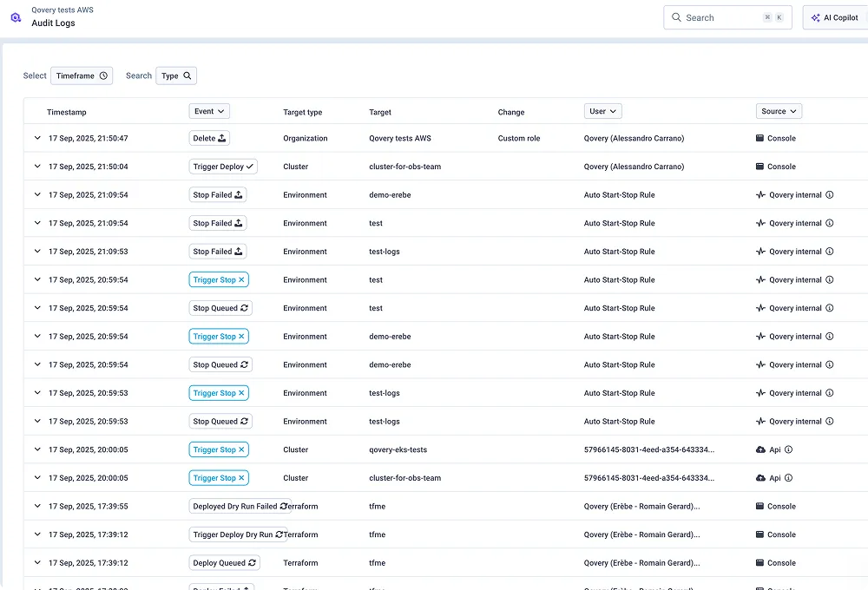This screenshot has height=590, width=868.
Task: Click the Delete event badge
Action: pos(209,138)
